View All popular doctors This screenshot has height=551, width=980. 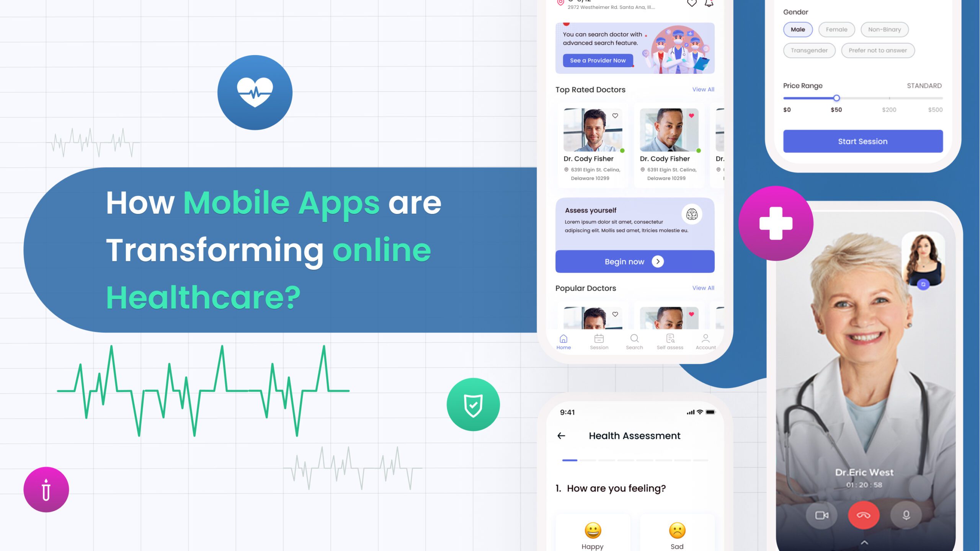coord(703,288)
